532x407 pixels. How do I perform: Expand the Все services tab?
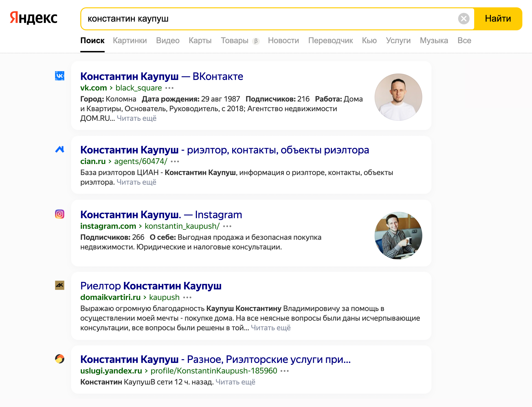pyautogui.click(x=464, y=40)
